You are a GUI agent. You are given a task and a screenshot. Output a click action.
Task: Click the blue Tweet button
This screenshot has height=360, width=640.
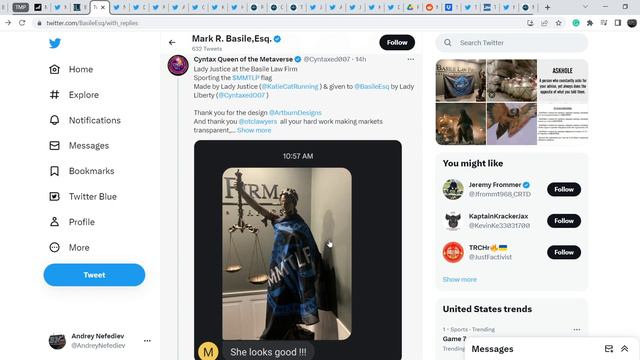pyautogui.click(x=94, y=275)
